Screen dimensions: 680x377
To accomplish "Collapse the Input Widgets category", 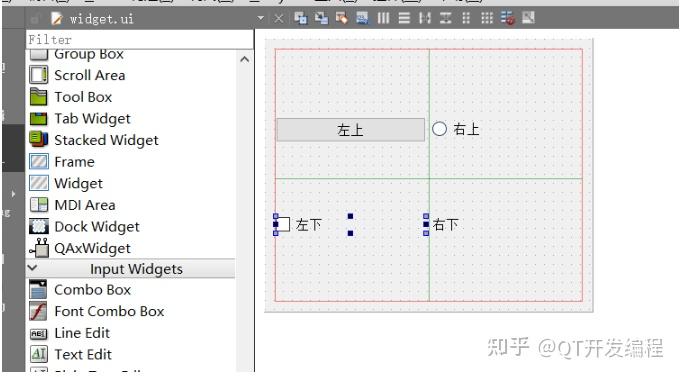I will (33, 269).
